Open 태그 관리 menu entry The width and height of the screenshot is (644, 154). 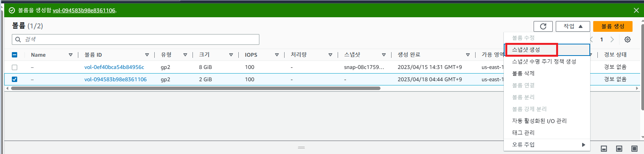tap(547, 133)
